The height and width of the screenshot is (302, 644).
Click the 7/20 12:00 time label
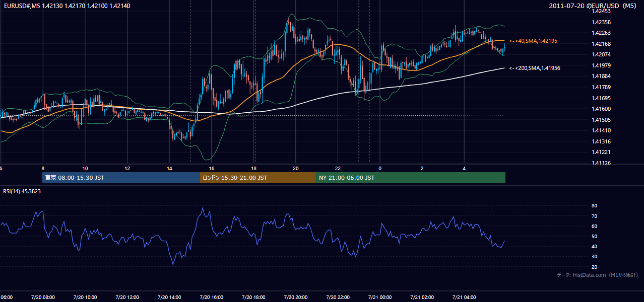(127, 297)
